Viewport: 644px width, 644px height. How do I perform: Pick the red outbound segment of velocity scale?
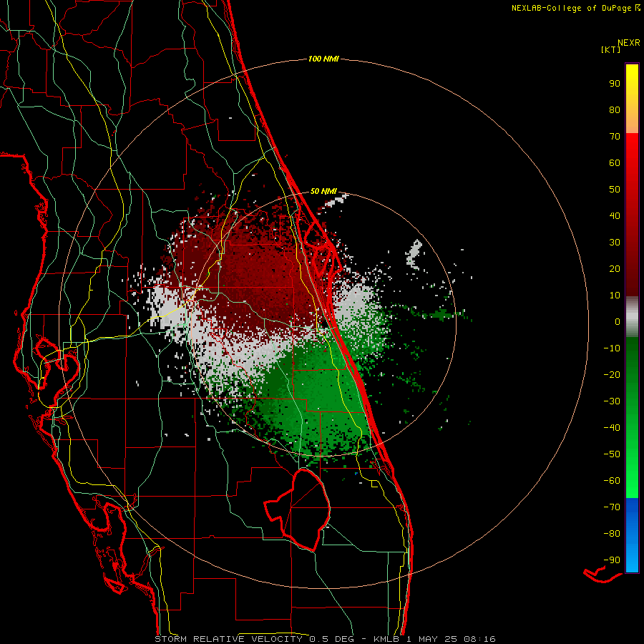click(632, 215)
